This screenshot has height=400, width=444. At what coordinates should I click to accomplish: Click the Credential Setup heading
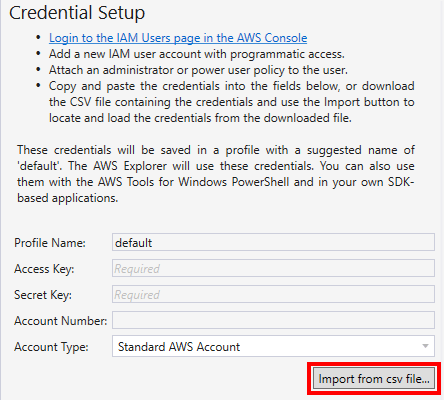77,13
